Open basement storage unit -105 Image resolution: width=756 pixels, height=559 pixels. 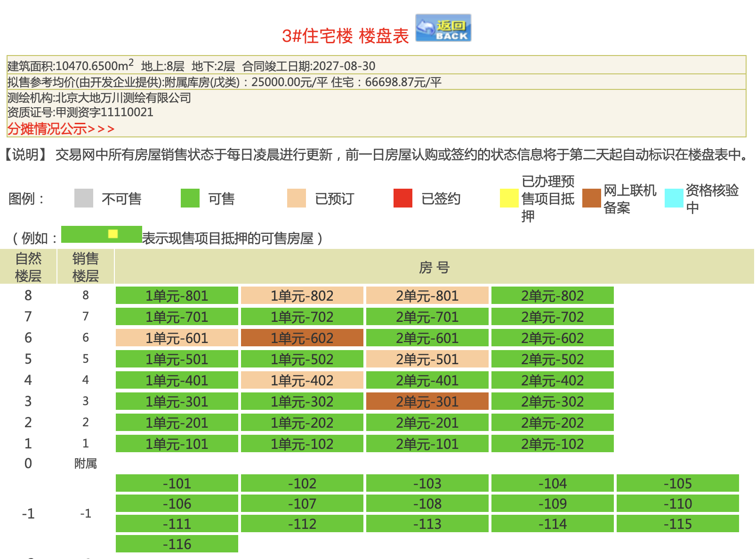677,483
